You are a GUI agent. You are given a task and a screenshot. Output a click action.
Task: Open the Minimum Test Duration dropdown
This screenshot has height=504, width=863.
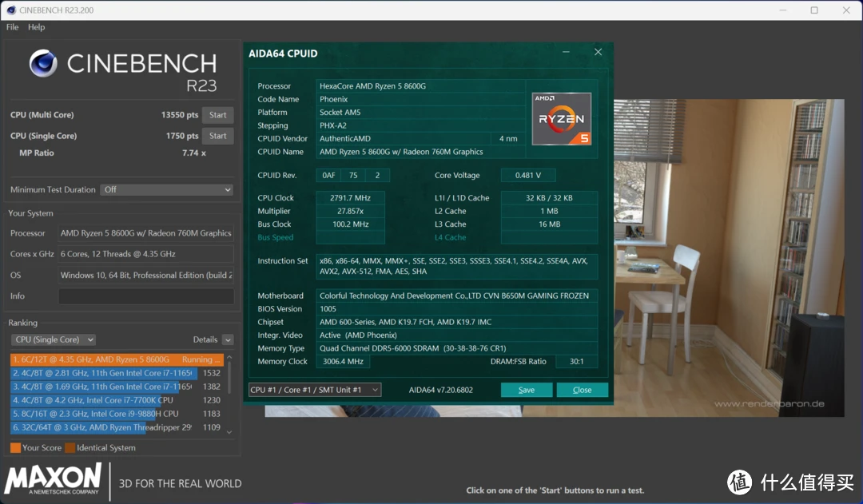[167, 190]
